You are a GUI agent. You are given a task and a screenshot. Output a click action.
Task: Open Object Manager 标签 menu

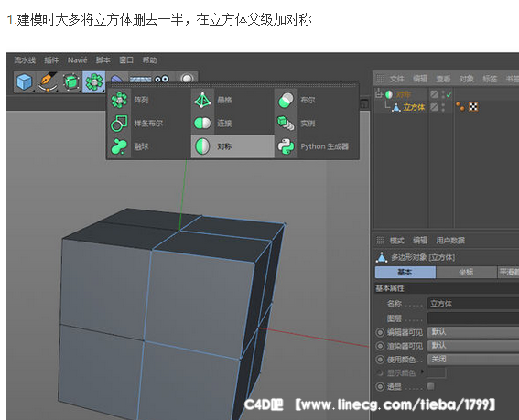tap(490, 79)
